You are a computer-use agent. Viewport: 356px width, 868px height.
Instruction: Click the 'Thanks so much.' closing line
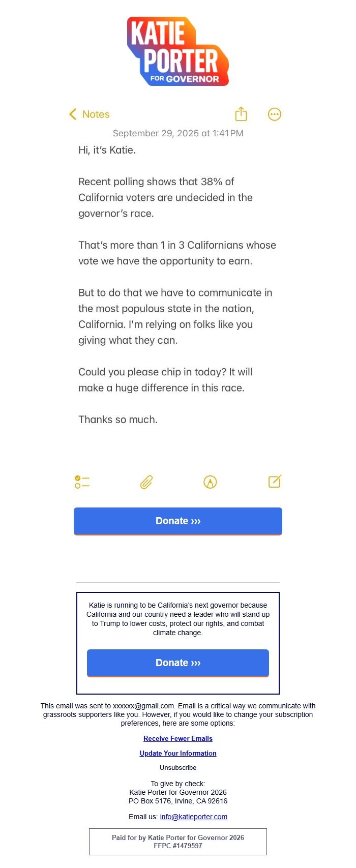(x=118, y=420)
